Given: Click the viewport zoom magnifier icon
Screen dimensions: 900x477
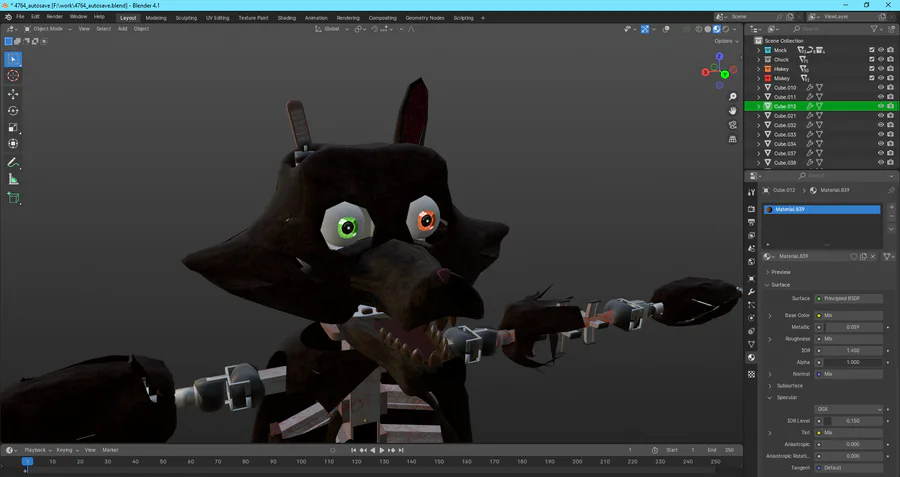Looking at the screenshot, I should click(732, 97).
